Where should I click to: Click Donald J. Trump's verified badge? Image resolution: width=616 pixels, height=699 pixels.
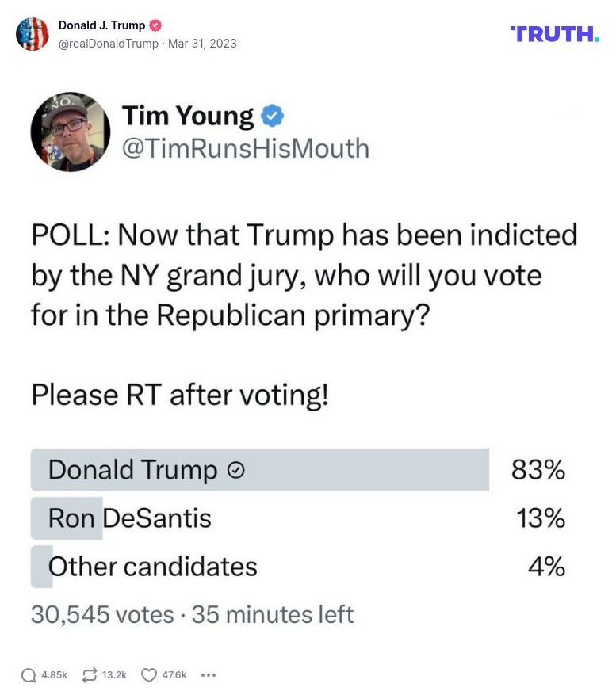(x=155, y=25)
